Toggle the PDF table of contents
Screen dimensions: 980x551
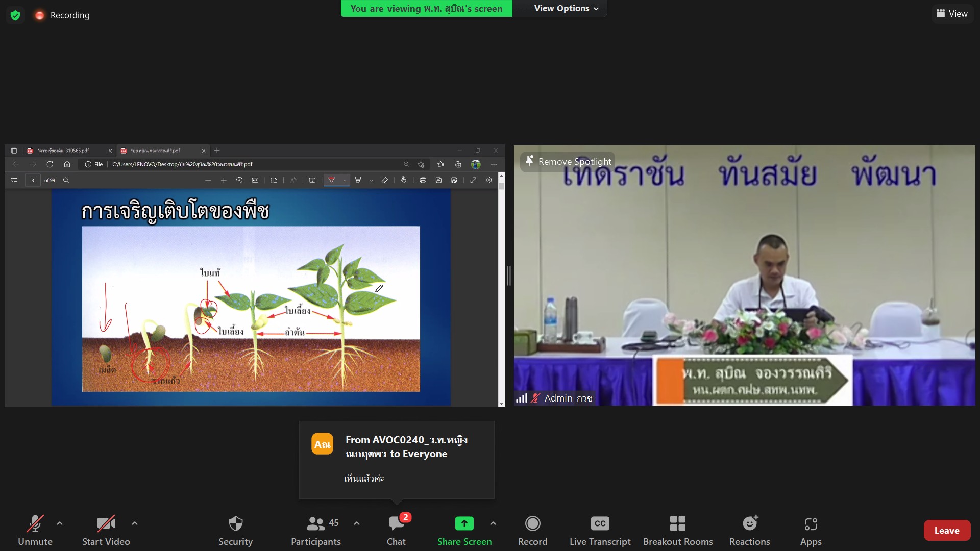(14, 180)
